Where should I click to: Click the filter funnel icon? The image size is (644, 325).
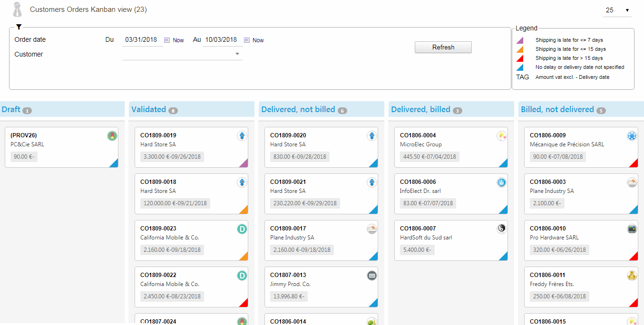point(19,27)
